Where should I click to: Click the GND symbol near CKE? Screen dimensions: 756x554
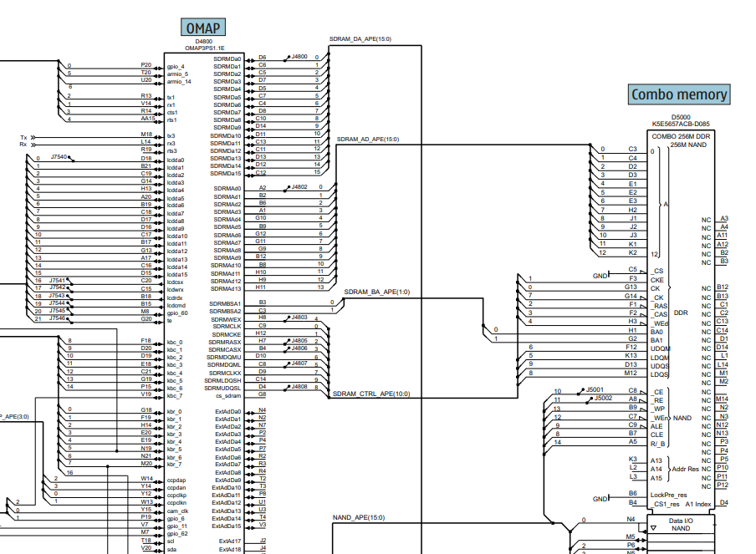[600, 276]
